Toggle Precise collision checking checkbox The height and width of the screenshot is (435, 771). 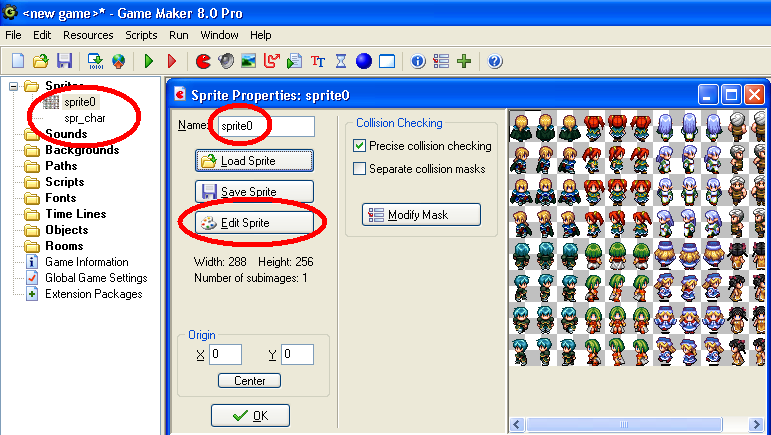click(359, 146)
